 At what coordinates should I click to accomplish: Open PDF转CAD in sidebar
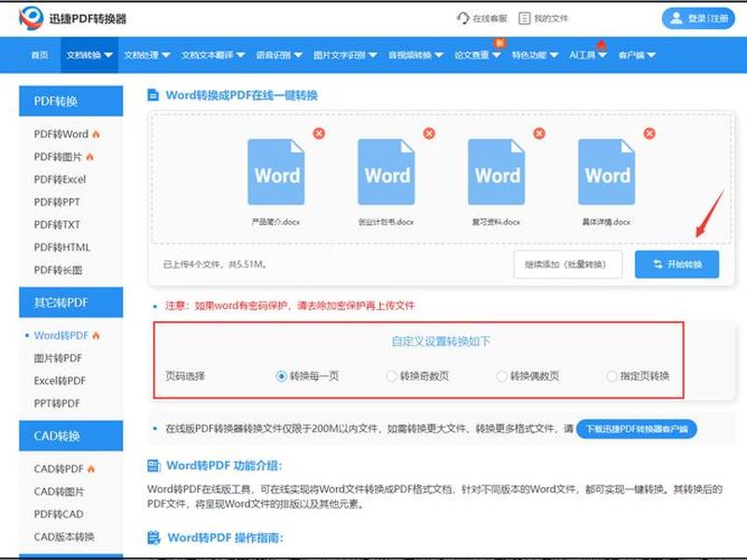click(x=59, y=514)
